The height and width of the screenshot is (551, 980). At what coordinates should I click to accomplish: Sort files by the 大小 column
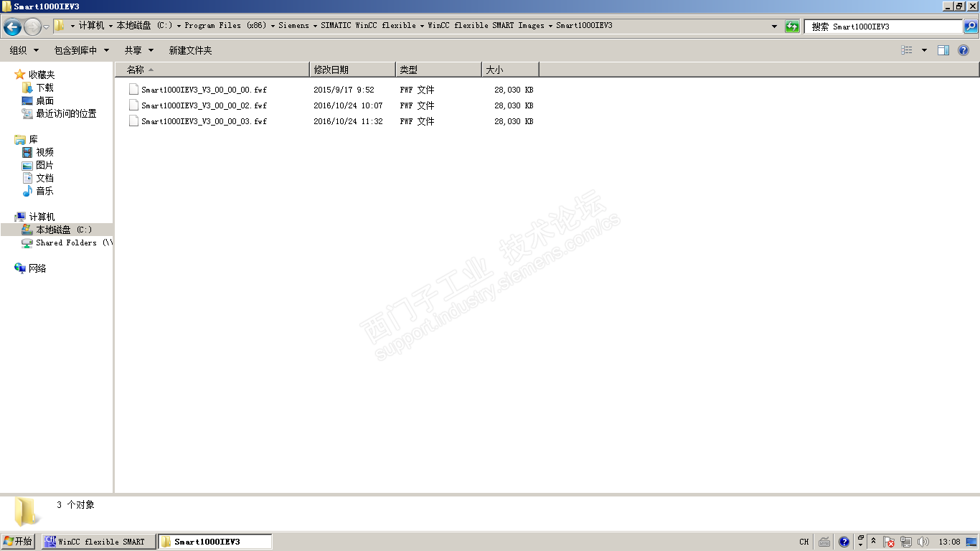510,70
